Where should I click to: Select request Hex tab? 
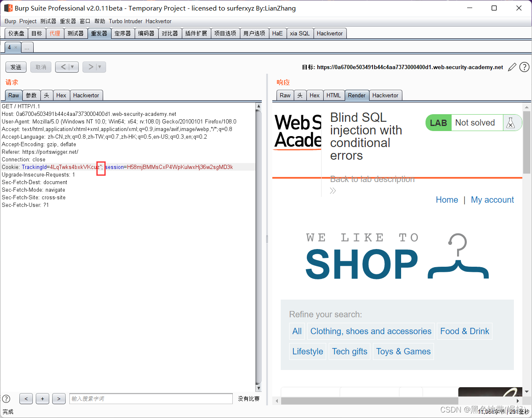(x=61, y=95)
